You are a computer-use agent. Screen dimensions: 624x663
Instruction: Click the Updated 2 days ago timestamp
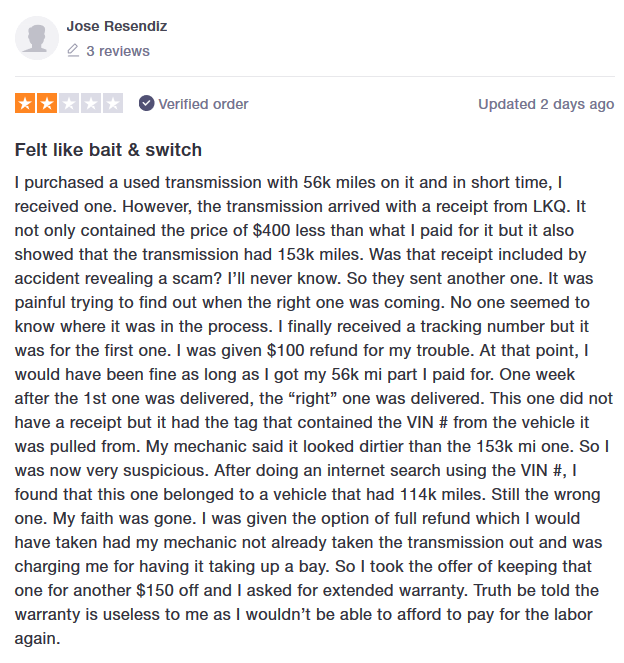pyautogui.click(x=546, y=104)
